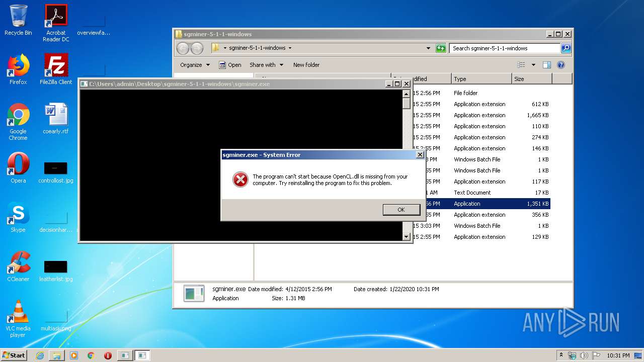Select the 612 KB Application extension row
644x362 pixels.
[480, 104]
